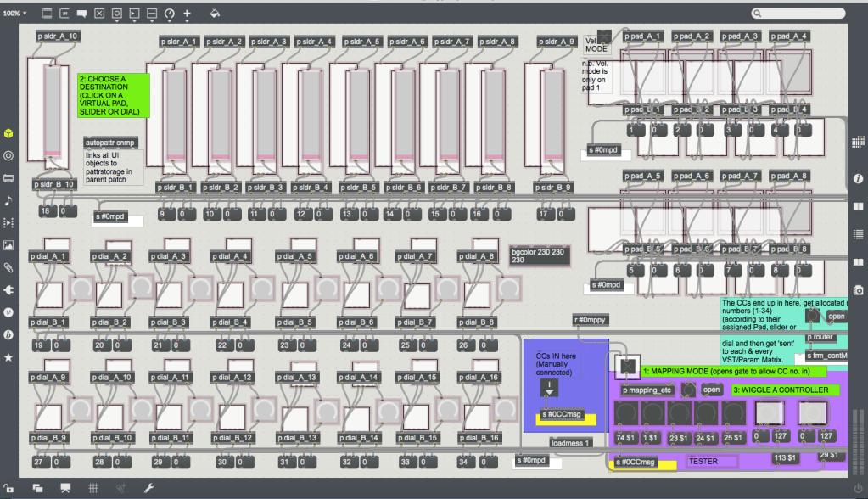Toggle the MAPPING MODE toggle box
This screenshot has height=499, width=868.
point(627,367)
